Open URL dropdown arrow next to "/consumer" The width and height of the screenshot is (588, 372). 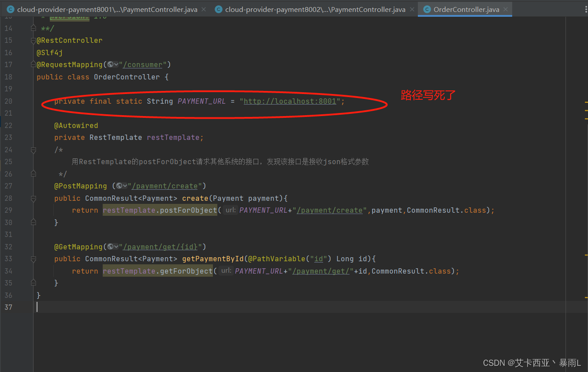pyautogui.click(x=116, y=65)
